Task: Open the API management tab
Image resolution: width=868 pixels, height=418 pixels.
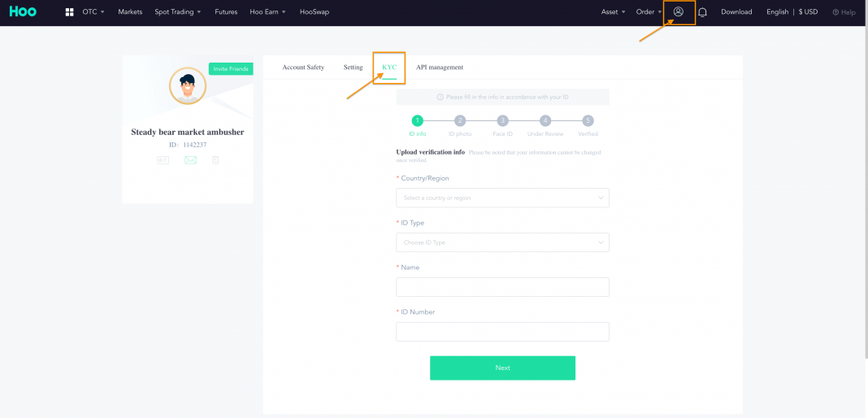Action: click(440, 67)
